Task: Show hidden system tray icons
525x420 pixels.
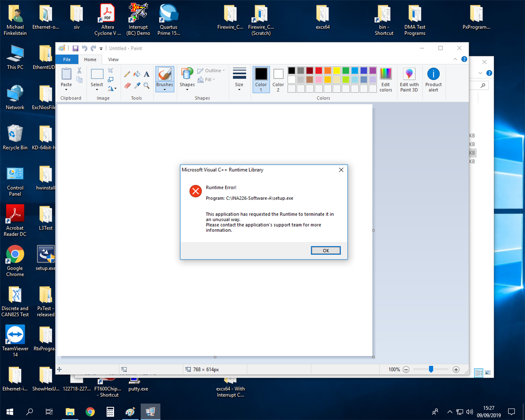Action: [449, 412]
